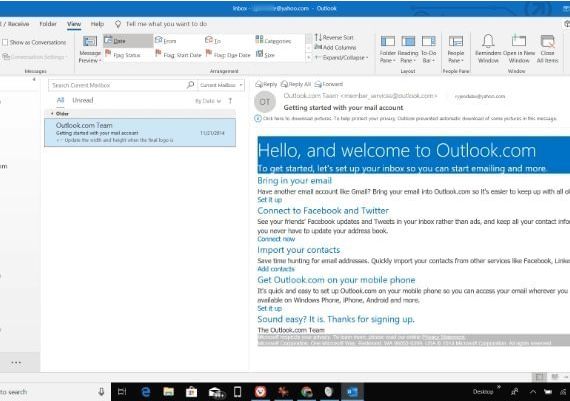Open the Help ribbon tab
This screenshot has height=401, width=570.
pyautogui.click(x=97, y=24)
